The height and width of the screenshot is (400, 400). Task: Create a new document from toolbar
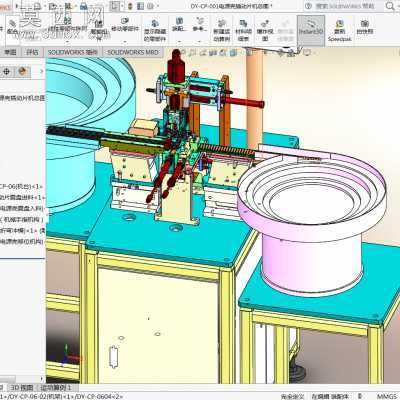point(37,6)
